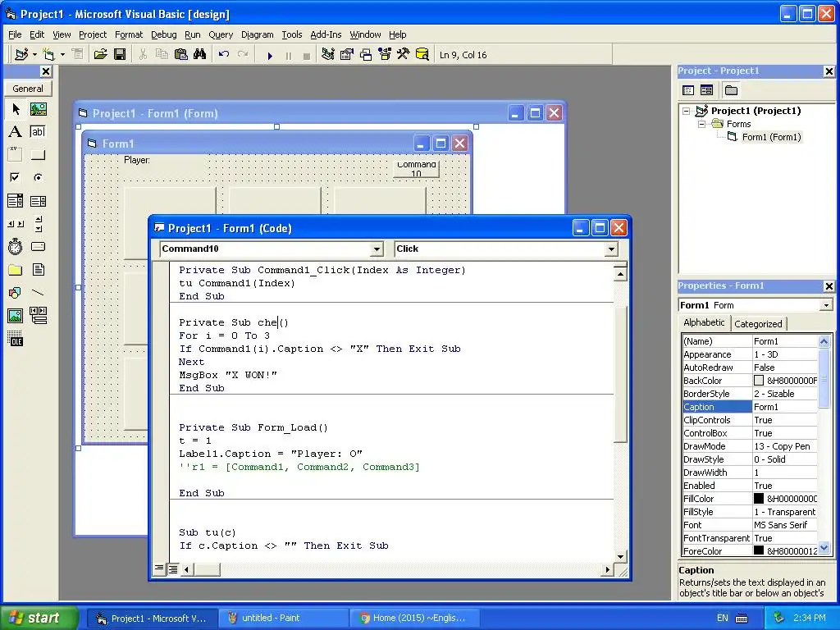
Task: Select the Label tool (letter A)
Action: pos(16,132)
